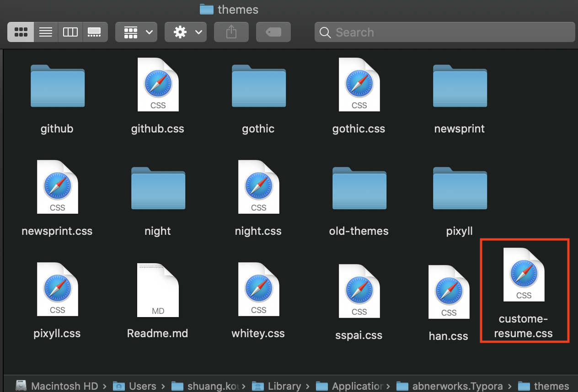The image size is (578, 392).
Task: Switch to icon view mode
Action: tap(21, 32)
